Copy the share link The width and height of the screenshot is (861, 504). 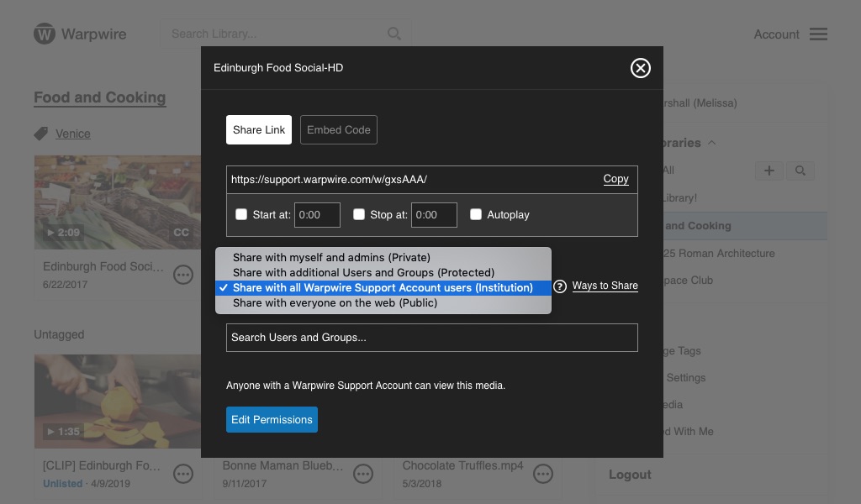tap(615, 179)
